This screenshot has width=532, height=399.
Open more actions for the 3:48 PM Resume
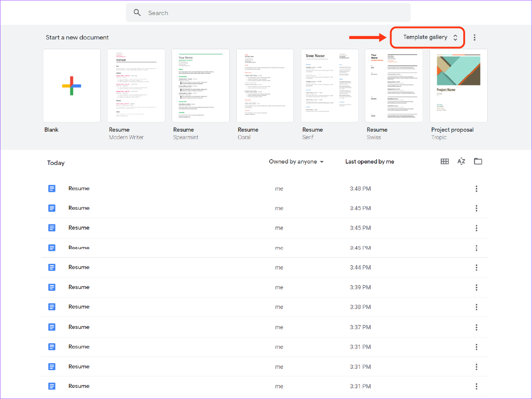click(x=477, y=189)
